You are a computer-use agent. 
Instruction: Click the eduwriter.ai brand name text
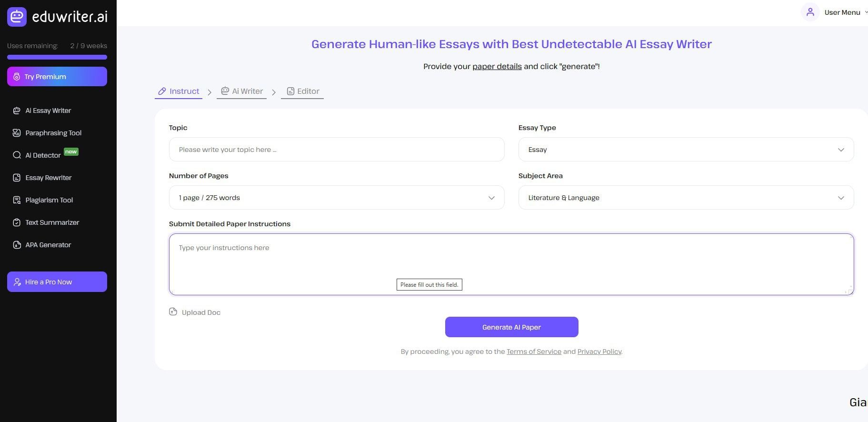70,17
